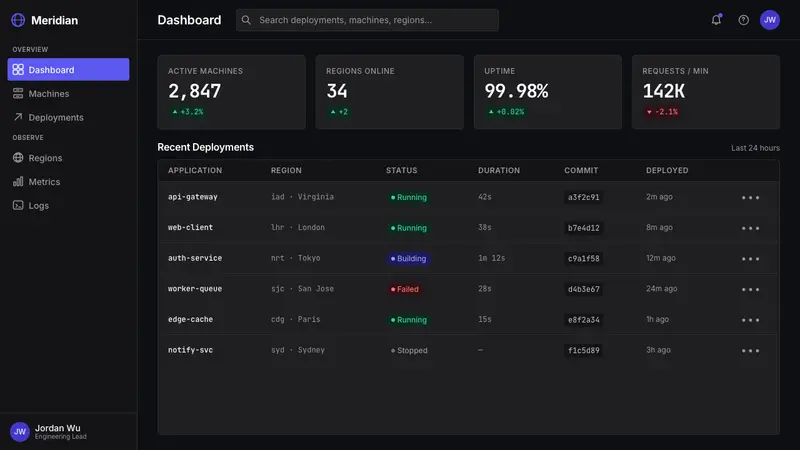
Task: Open Jordan Wu profile name in sidebar
Action: pos(58,428)
